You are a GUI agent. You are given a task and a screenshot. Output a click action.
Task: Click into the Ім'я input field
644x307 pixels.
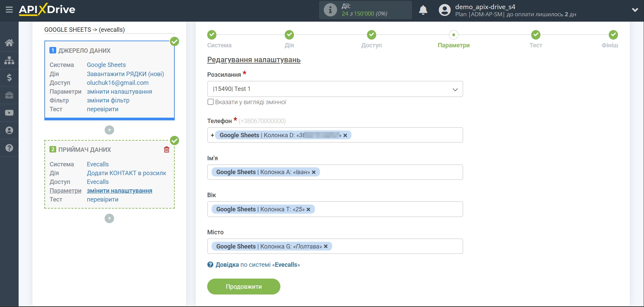(x=335, y=172)
